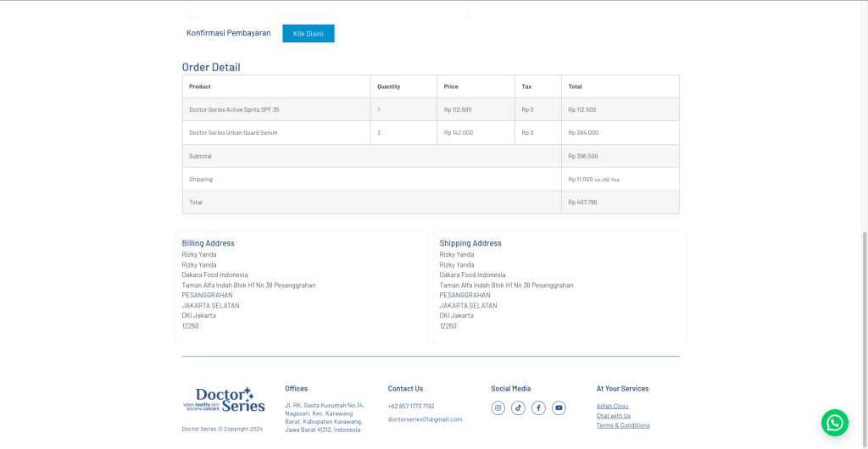
Task: Click the Konfirmasi Pembayaran label
Action: pos(229,33)
